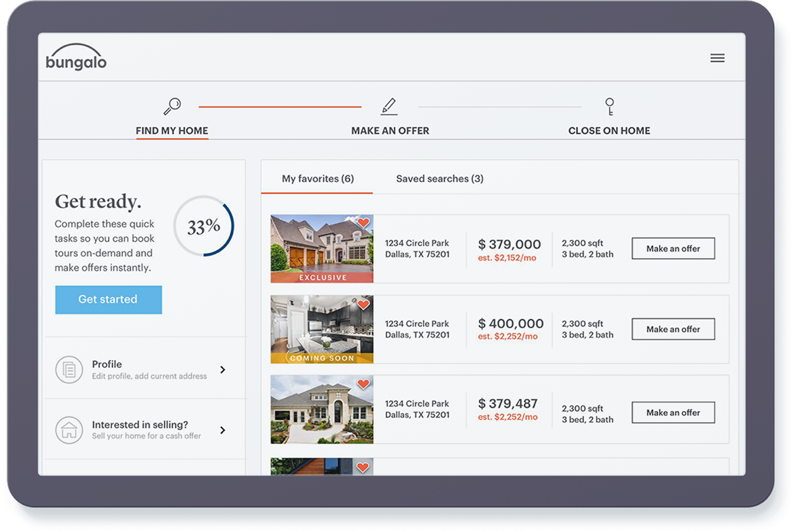
Task: Unfavorite the $379,000 exclusive home heart
Action: tap(363, 223)
